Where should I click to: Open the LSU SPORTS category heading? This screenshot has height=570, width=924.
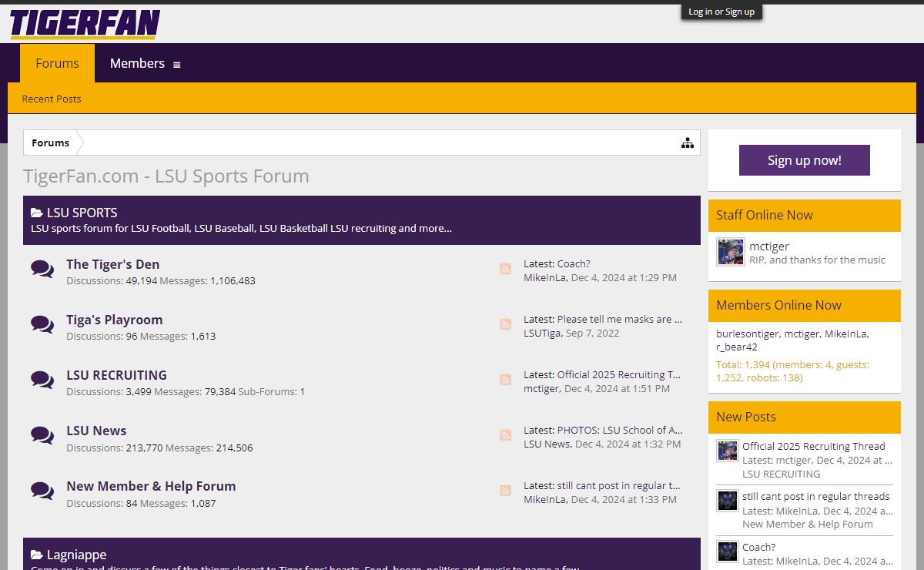point(82,213)
